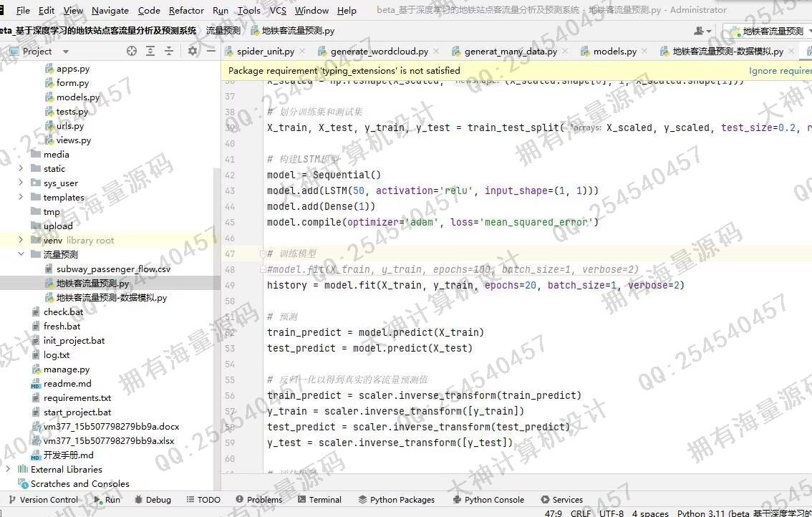The width and height of the screenshot is (812, 517).
Task: Select start_project.bat in the Project tree
Action: (77, 412)
